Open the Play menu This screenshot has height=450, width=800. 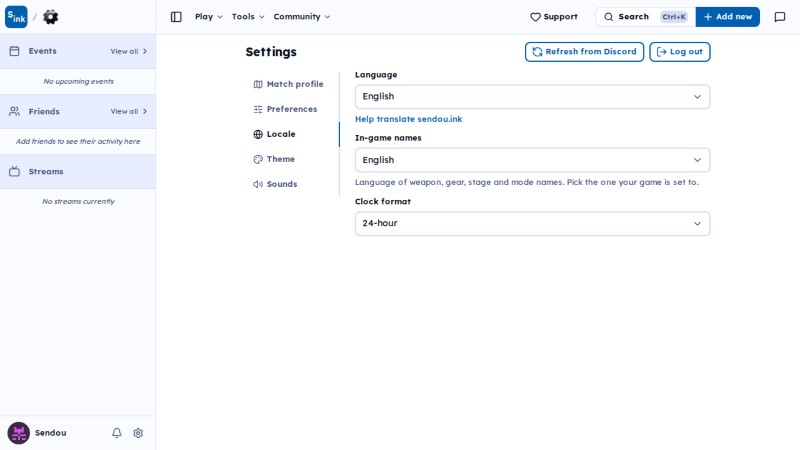click(x=209, y=17)
